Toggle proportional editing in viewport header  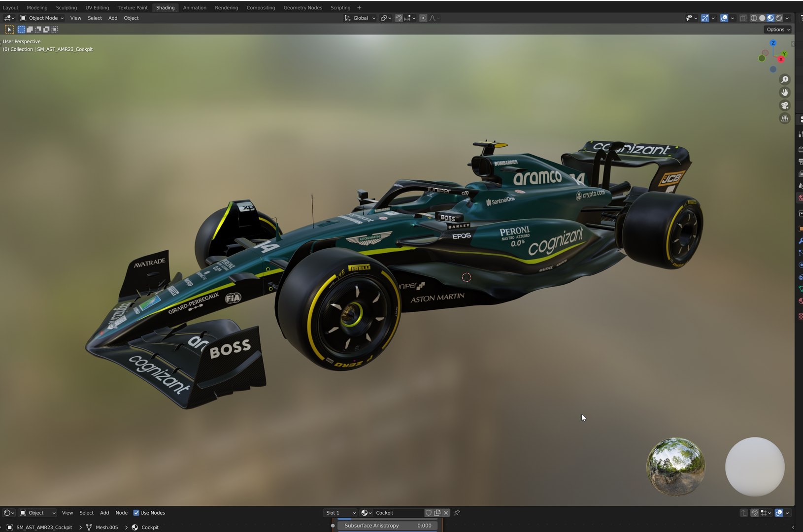coord(423,18)
